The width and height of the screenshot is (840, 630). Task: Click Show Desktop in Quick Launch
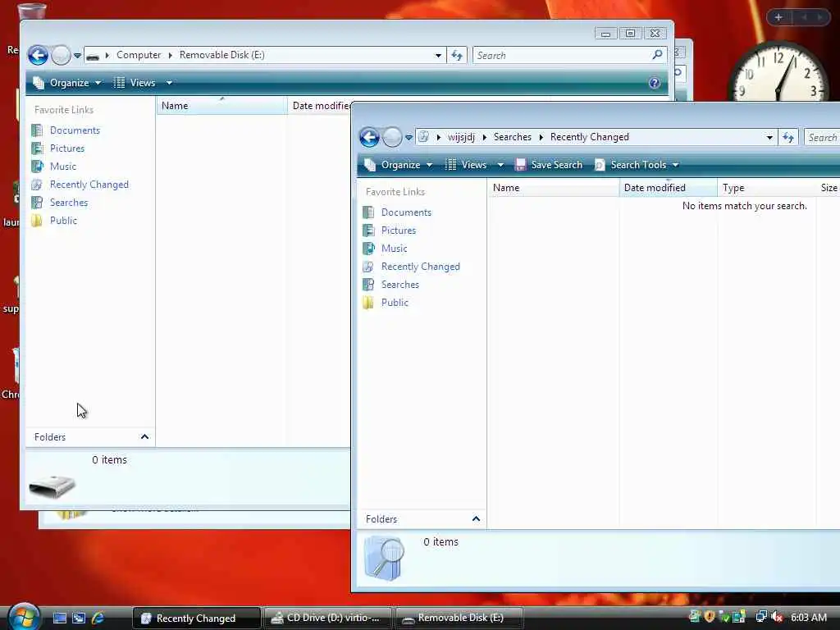point(59,619)
